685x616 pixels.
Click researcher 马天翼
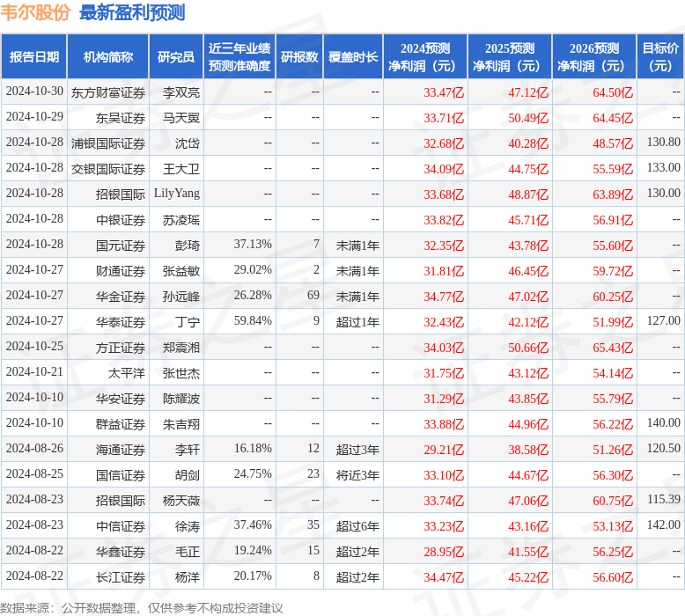pos(181,118)
